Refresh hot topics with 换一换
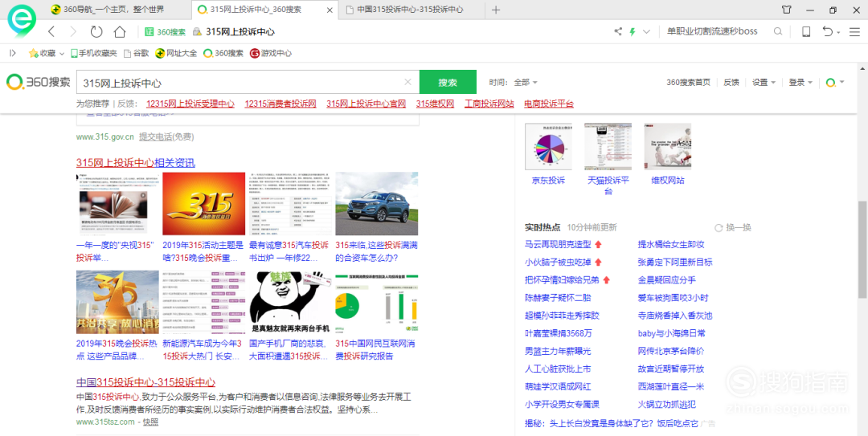868x436 pixels. click(733, 227)
